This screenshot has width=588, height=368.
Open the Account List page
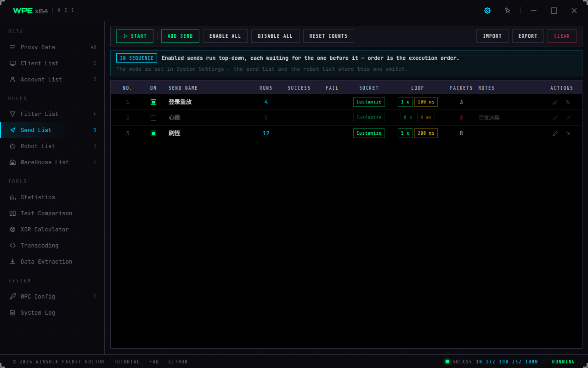(x=52, y=80)
